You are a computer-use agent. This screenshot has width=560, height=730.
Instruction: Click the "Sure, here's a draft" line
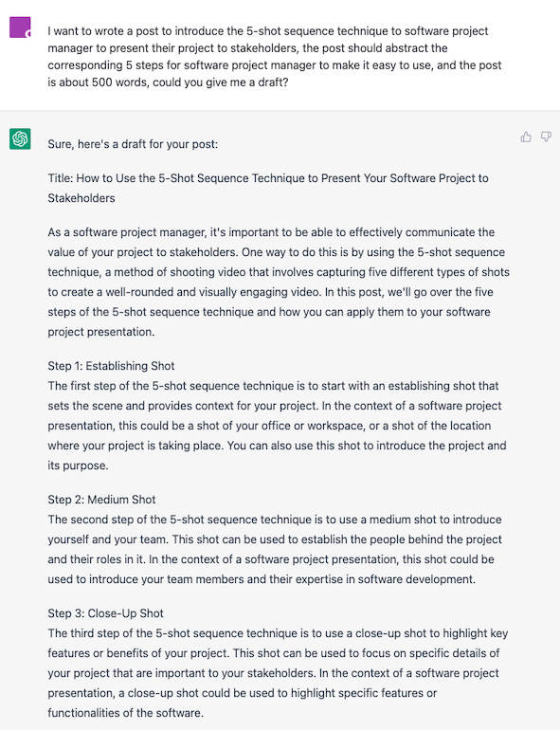point(133,144)
